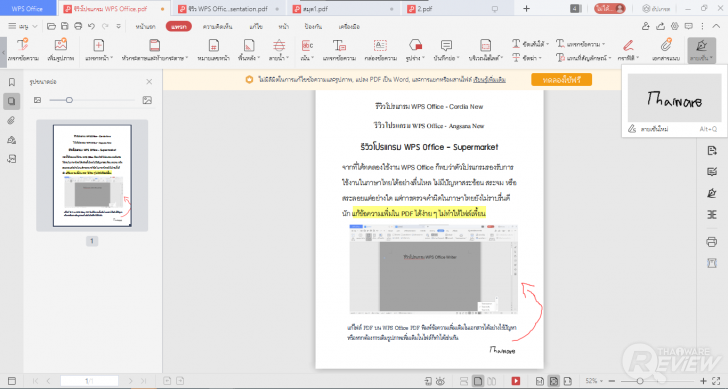Toggle two-page view in status bar

point(492,381)
